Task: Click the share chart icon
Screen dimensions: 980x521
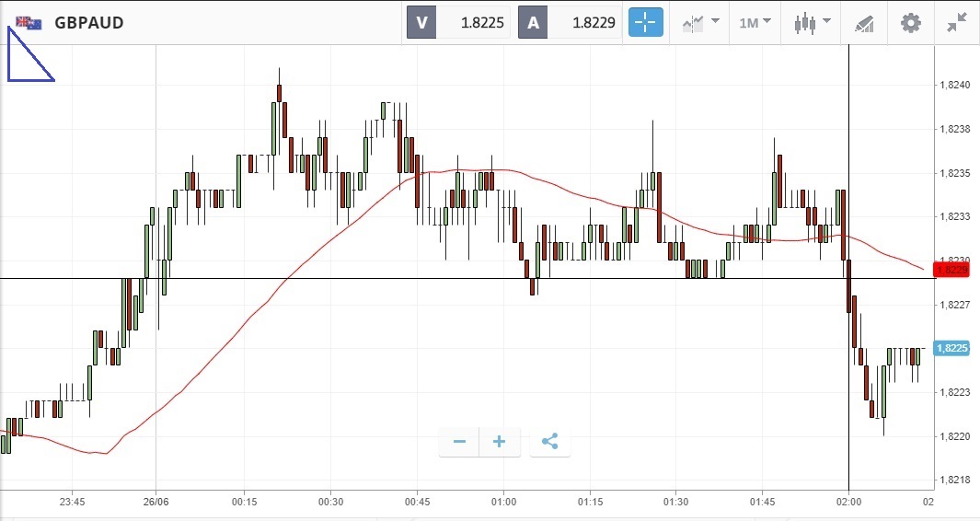Action: coord(549,442)
